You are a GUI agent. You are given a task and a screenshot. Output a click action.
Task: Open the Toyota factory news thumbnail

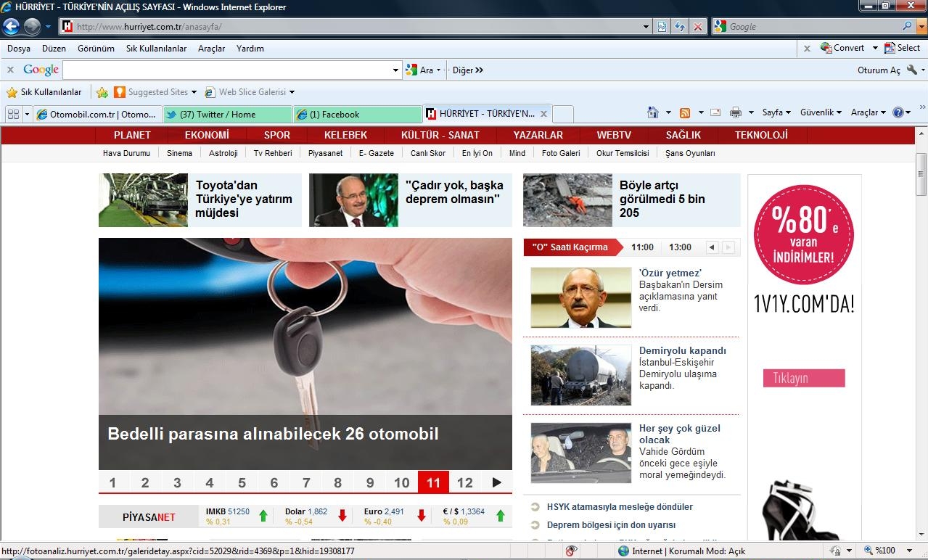coord(143,200)
